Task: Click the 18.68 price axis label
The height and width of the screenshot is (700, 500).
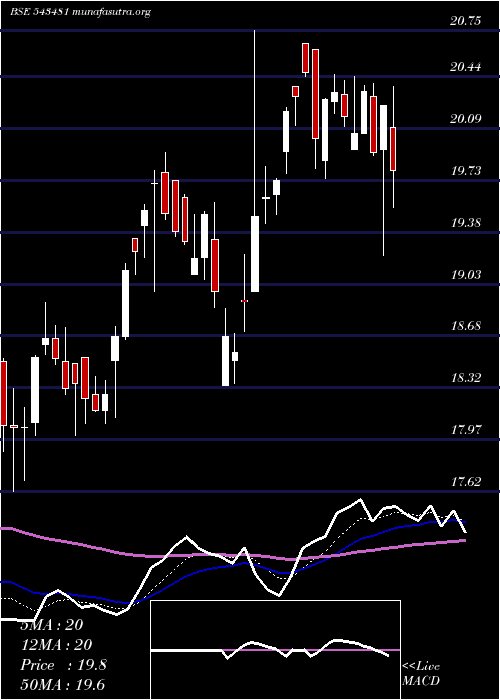Action: (466, 326)
